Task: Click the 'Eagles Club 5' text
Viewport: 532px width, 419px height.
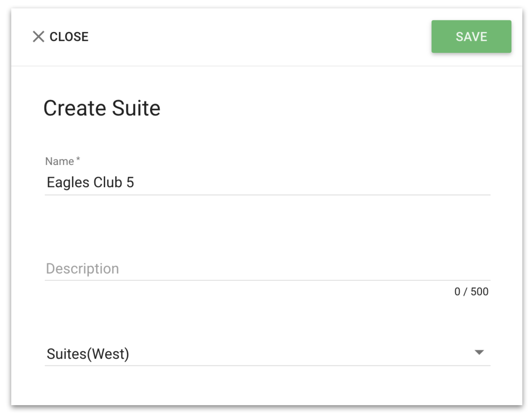Action: click(90, 182)
